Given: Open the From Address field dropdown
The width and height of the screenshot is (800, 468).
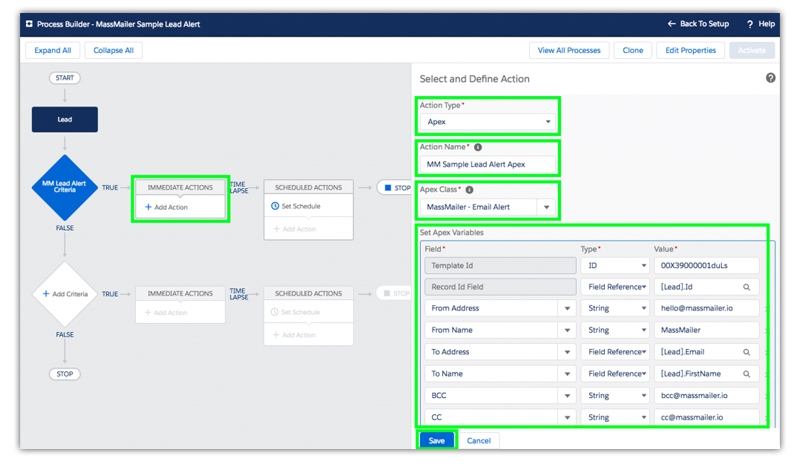Looking at the screenshot, I should tap(567, 309).
